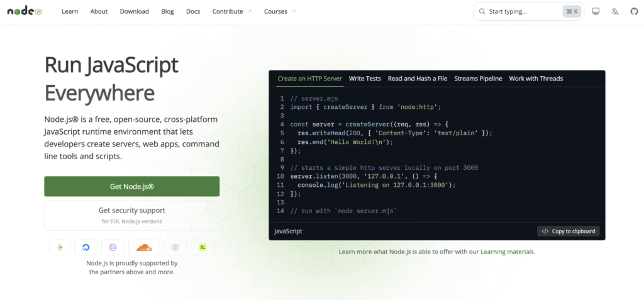644x300 pixels.
Task: Click the JavaScript language label under code
Action: [x=288, y=231]
